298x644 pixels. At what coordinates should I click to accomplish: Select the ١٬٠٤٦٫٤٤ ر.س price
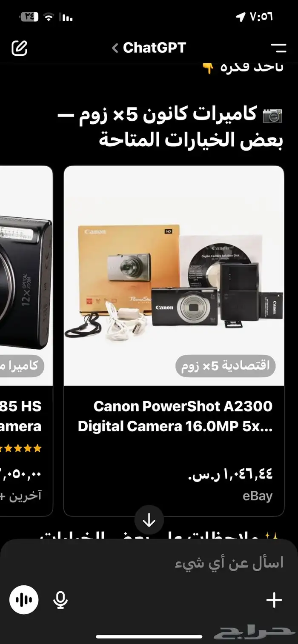point(230,473)
